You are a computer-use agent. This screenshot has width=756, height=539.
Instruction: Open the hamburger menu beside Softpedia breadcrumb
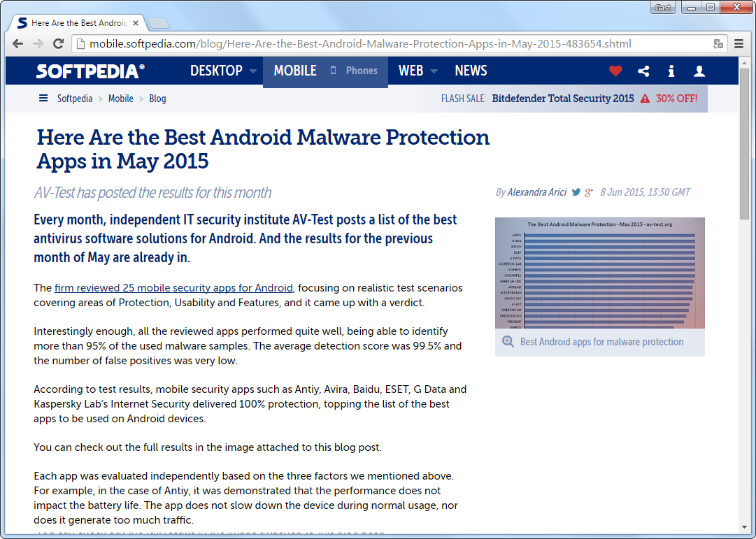43,99
